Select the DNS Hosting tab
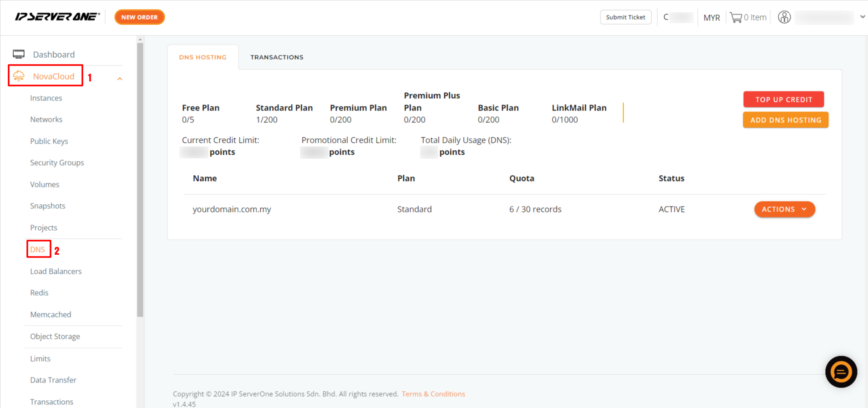 203,57
